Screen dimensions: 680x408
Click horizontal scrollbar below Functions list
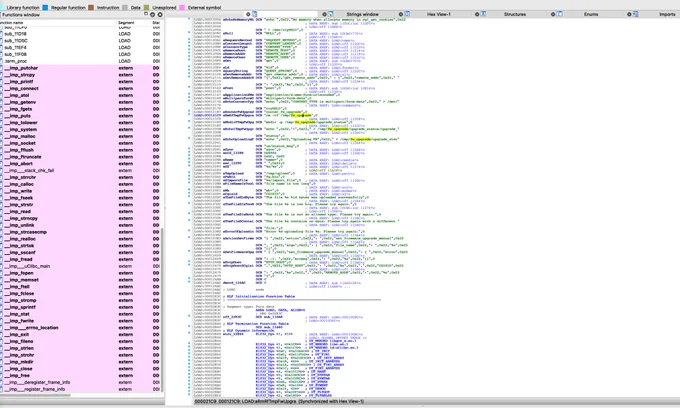point(36,395)
